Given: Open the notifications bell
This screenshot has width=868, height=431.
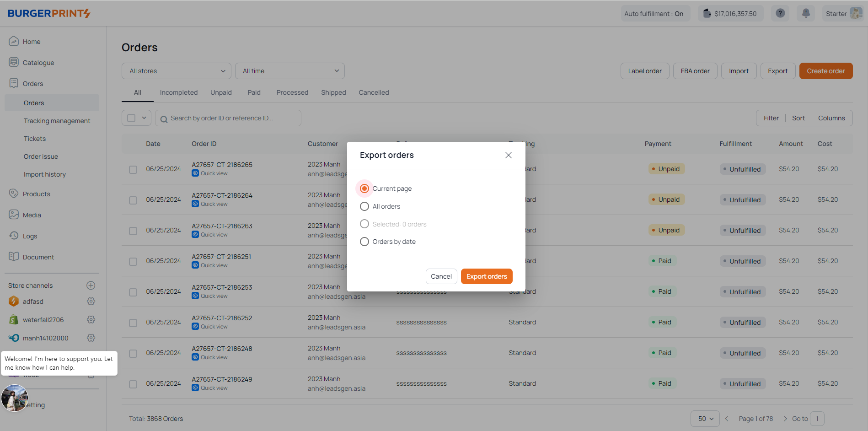Looking at the screenshot, I should click(806, 13).
